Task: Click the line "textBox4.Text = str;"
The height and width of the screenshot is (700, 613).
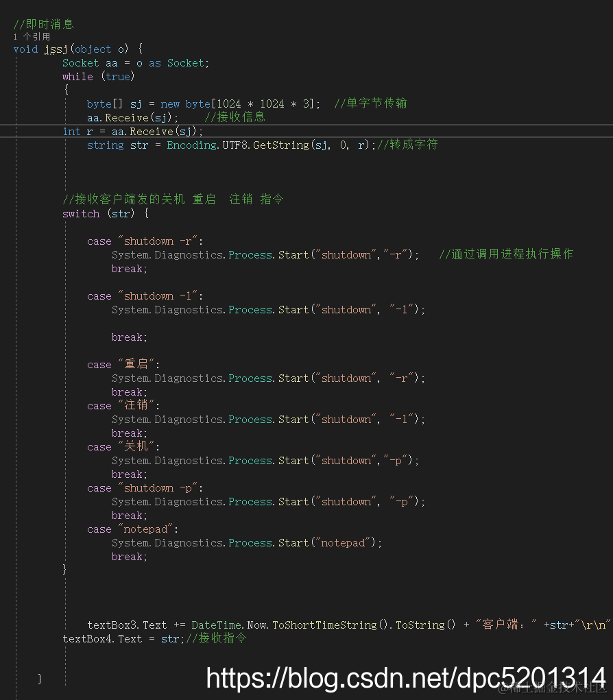Action: 123,639
